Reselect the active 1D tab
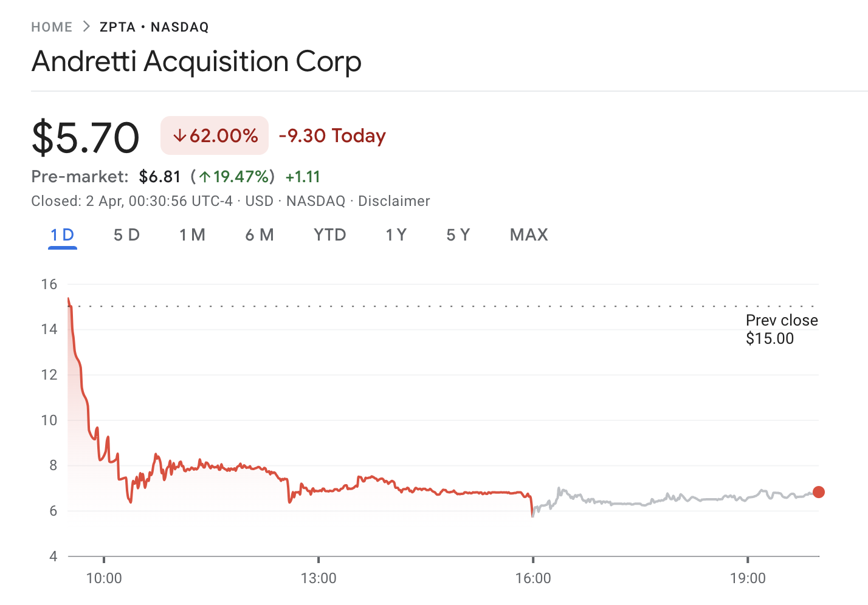Viewport: 868px width, 605px height. pos(61,235)
